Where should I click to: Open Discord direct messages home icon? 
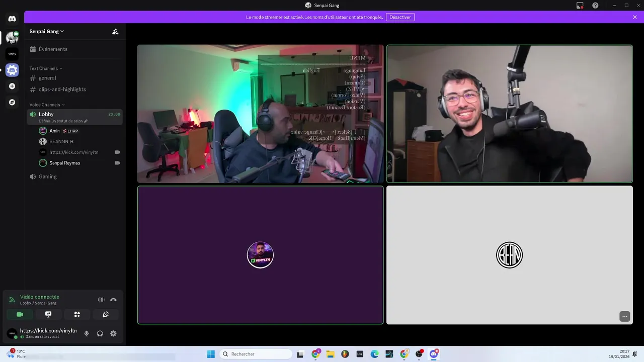click(12, 19)
